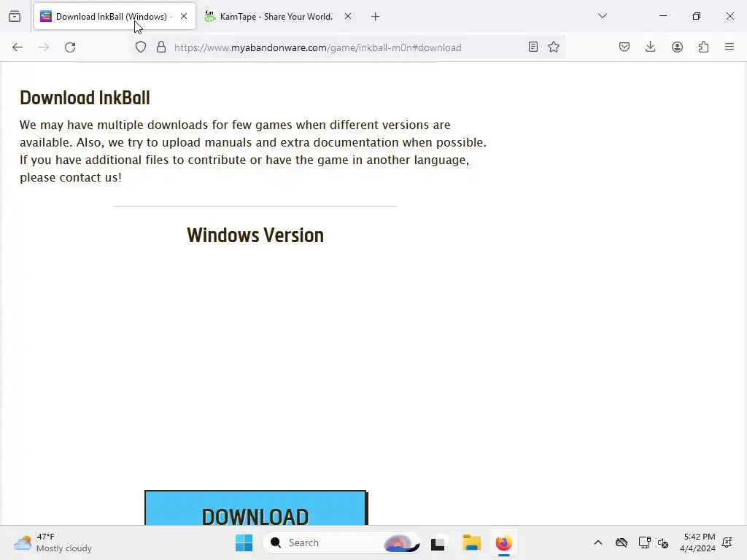Minimize the Firefox window
This screenshot has height=560, width=747.
click(x=662, y=16)
